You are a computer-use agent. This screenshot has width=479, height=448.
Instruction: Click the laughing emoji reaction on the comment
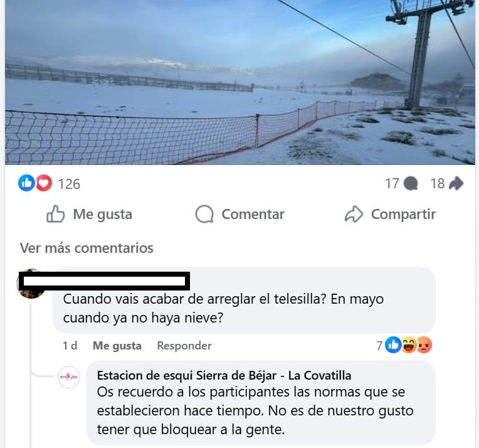click(409, 345)
